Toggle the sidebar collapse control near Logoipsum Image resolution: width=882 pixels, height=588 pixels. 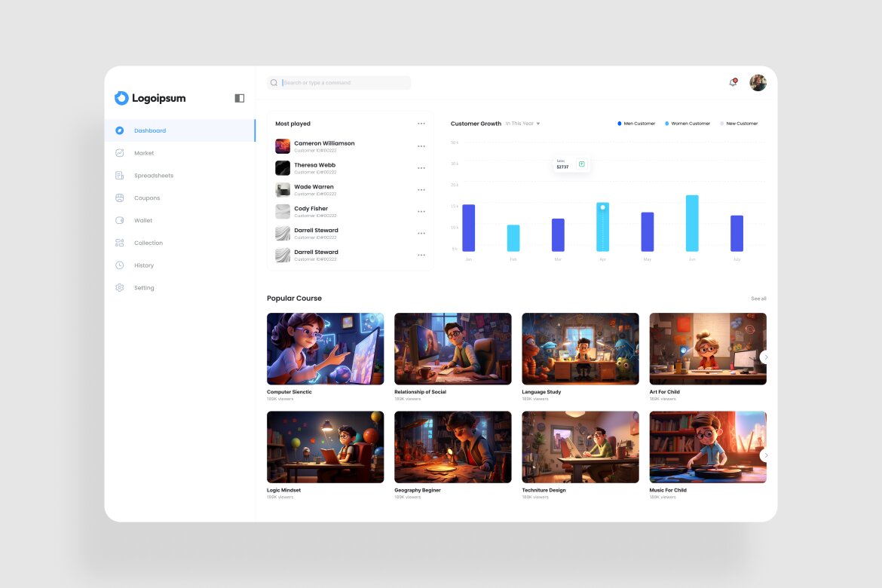pyautogui.click(x=239, y=98)
